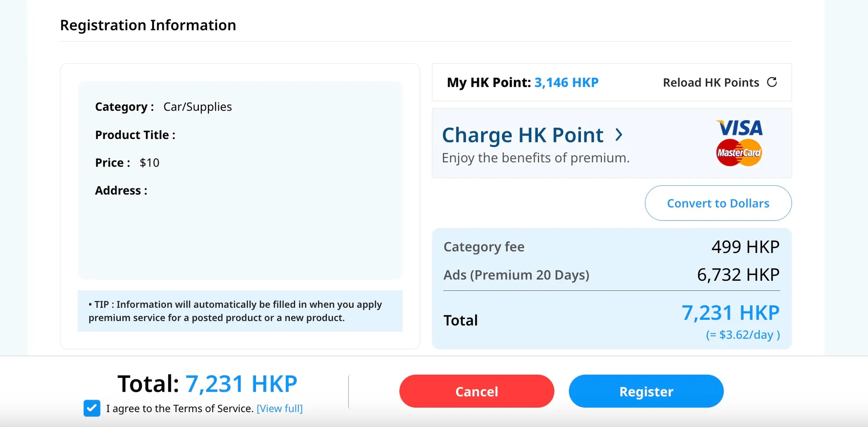Click the 3,146 HKP balance value
Screen dimensions: 868x427
(566, 82)
